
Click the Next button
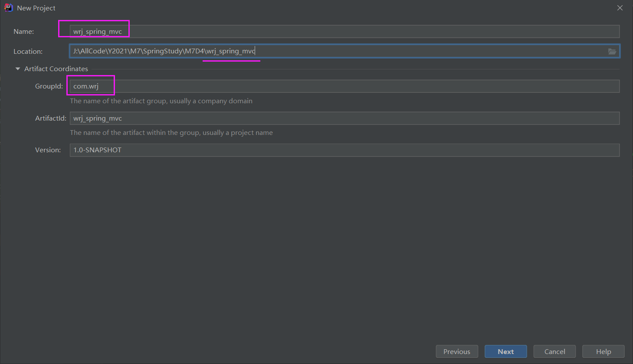coord(506,351)
